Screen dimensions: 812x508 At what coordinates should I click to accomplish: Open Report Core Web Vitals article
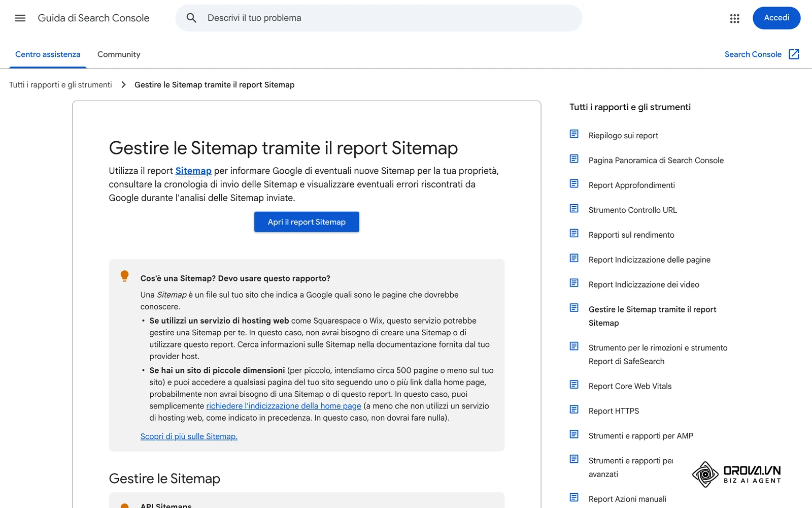630,387
